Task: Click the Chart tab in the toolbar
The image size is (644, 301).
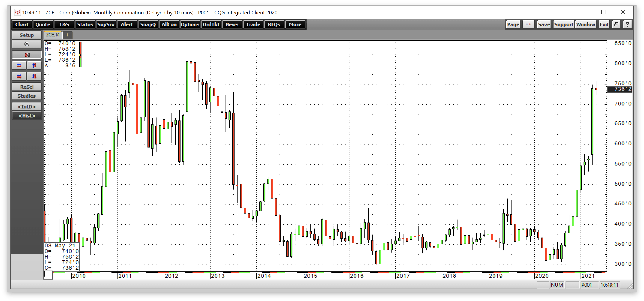Action: pyautogui.click(x=21, y=24)
